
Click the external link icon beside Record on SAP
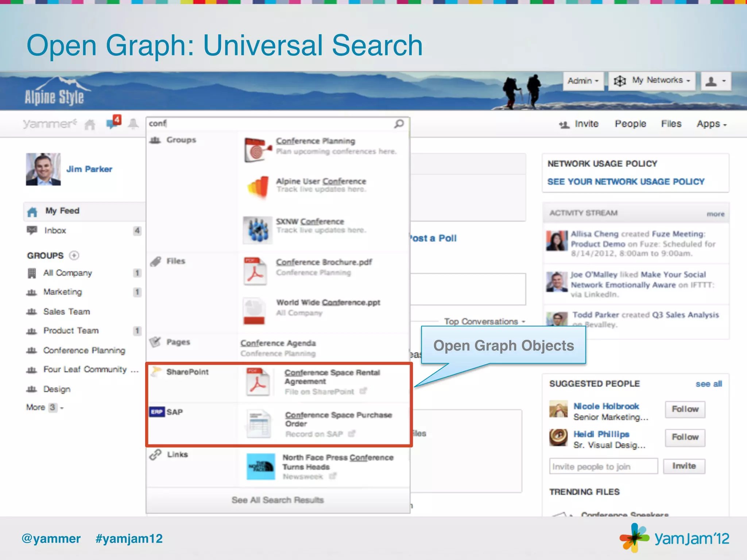(x=352, y=434)
